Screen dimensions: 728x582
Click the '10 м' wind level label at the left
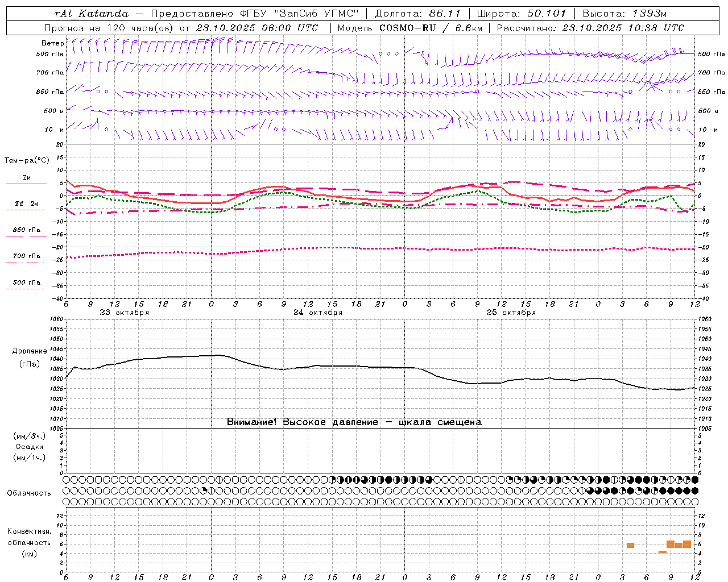[x=54, y=130]
